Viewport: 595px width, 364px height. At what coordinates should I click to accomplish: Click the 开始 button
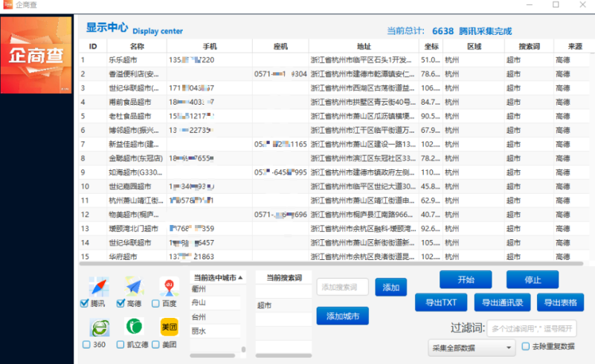click(x=466, y=280)
